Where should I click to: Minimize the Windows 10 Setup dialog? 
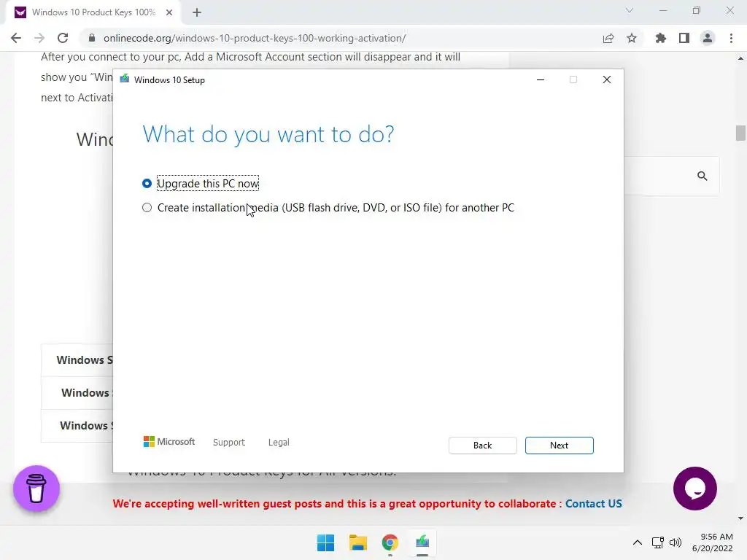[x=541, y=79]
